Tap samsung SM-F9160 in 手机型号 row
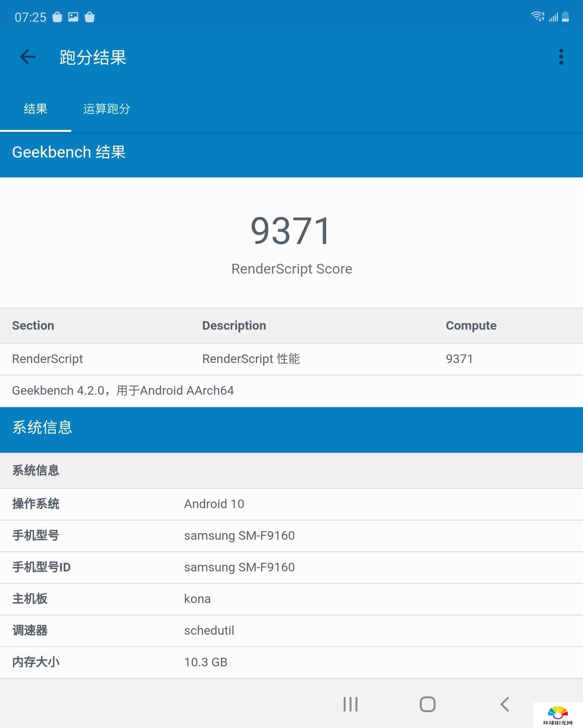The height and width of the screenshot is (728, 583). pos(239,536)
